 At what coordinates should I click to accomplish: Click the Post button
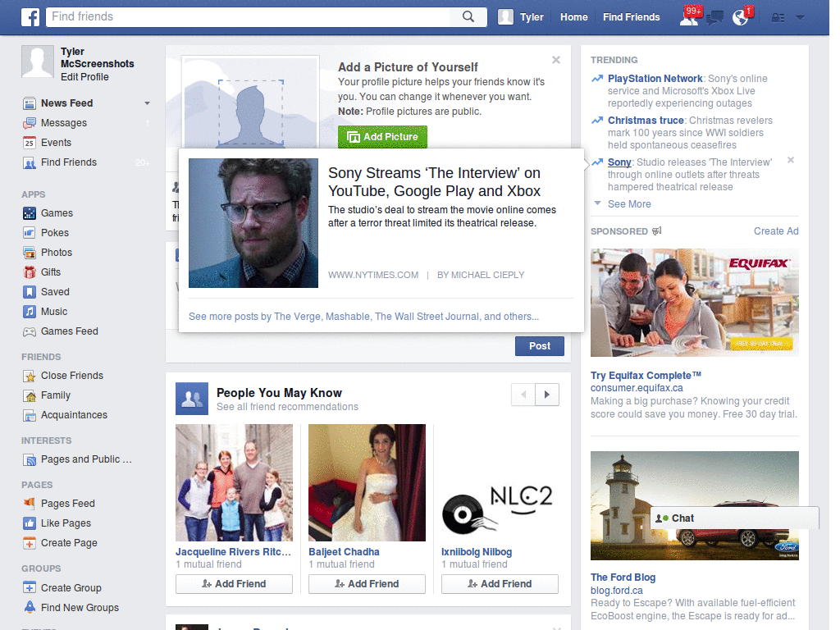pos(539,346)
